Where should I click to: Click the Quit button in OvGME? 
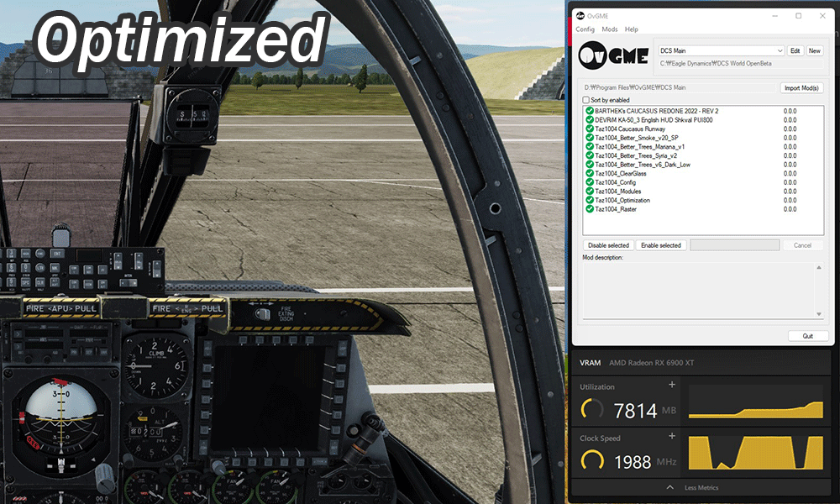(808, 336)
